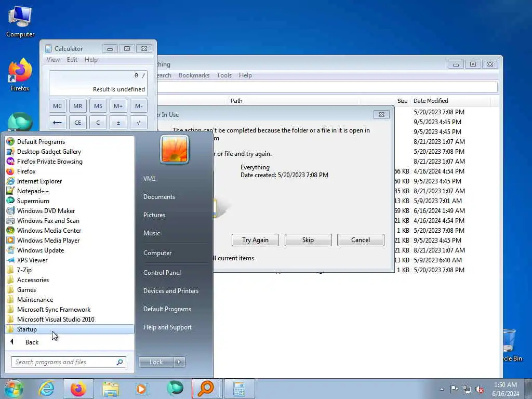Open the Tools menu in Everything
The image size is (532, 399).
coord(224,75)
